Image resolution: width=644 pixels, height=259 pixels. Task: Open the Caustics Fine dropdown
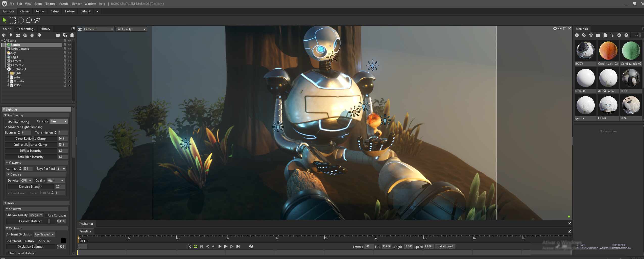click(59, 121)
